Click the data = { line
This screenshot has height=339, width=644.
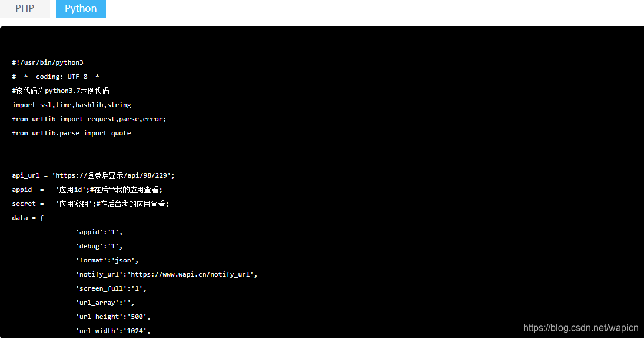click(x=28, y=218)
